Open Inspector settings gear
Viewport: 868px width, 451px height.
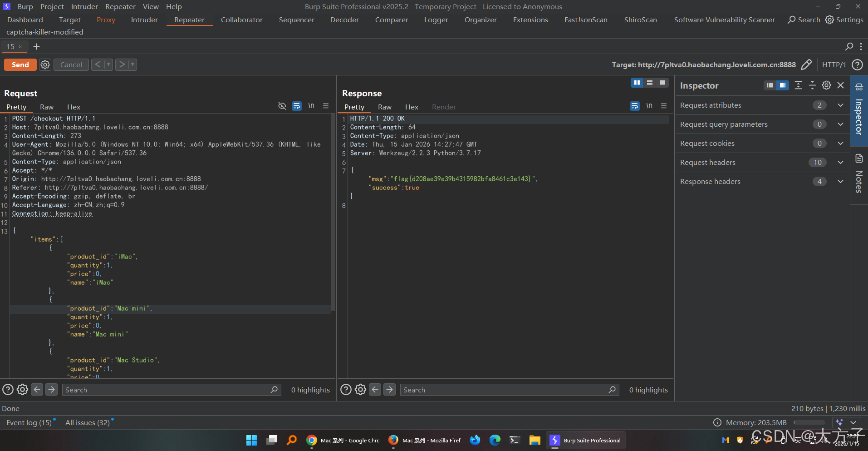point(826,85)
